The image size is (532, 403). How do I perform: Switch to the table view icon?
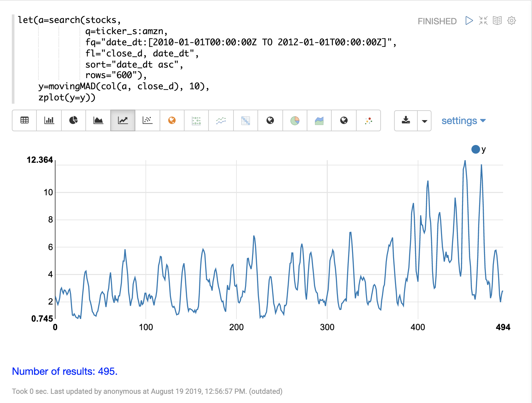[25, 120]
